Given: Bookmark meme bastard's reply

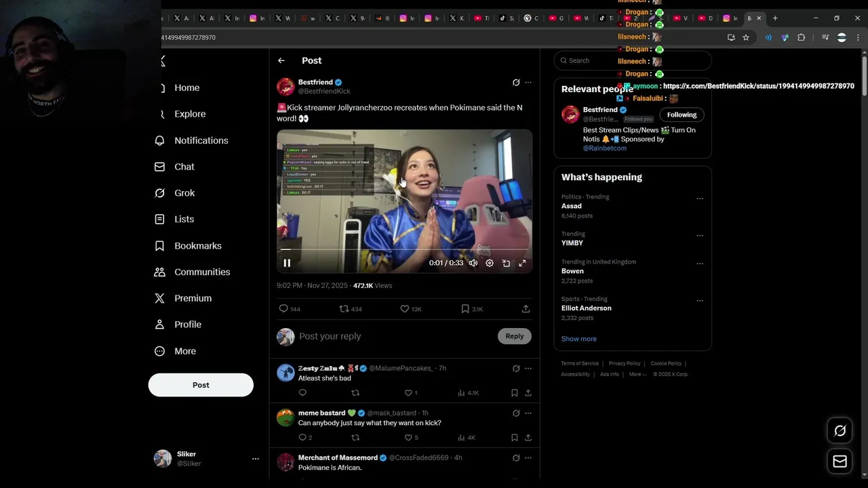Looking at the screenshot, I should pyautogui.click(x=515, y=438).
